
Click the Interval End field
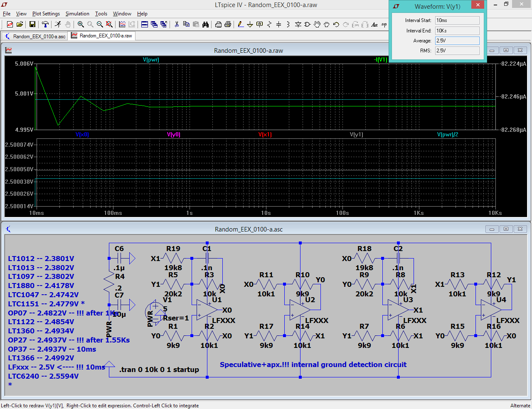pyautogui.click(x=457, y=31)
